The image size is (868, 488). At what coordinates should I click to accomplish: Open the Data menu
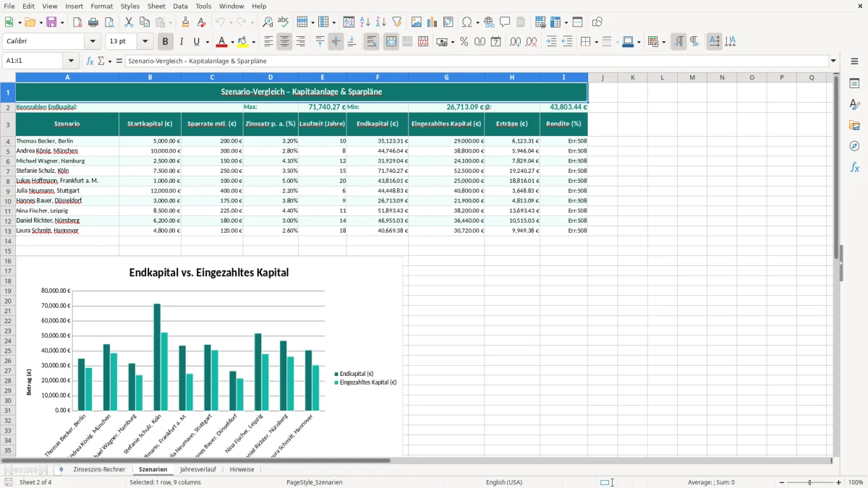tap(180, 6)
